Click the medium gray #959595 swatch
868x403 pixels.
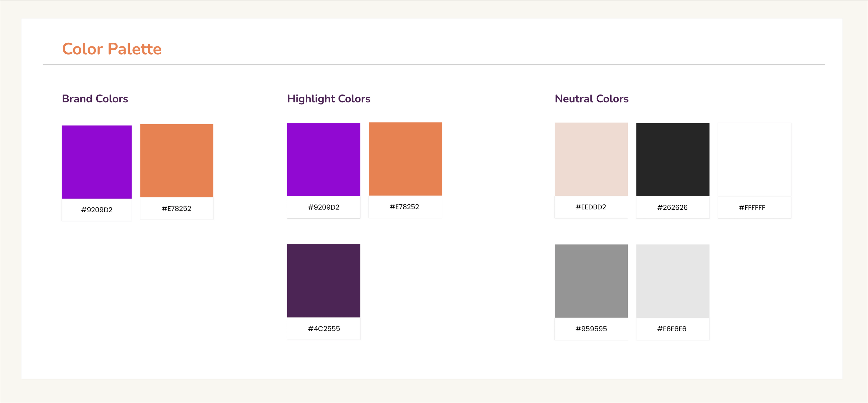591,281
